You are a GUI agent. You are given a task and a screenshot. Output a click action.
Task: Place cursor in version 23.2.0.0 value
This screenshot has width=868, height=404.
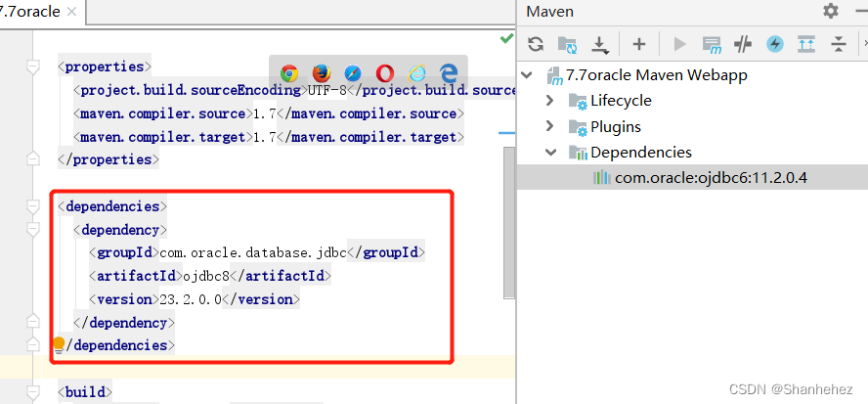click(191, 299)
